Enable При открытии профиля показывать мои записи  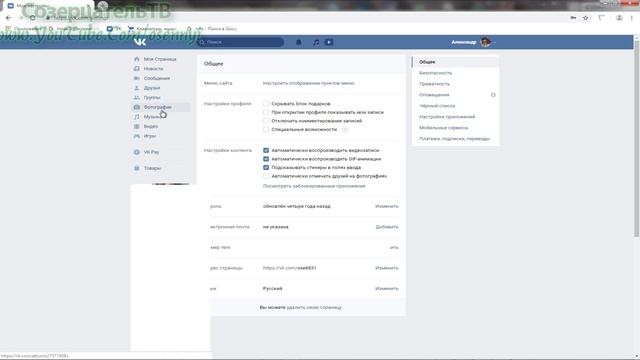pyautogui.click(x=266, y=112)
